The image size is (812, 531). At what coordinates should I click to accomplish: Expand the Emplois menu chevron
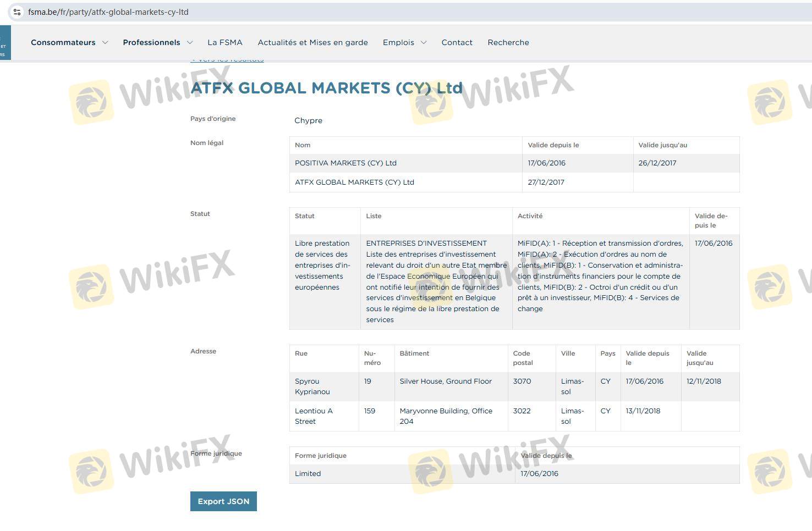(424, 42)
